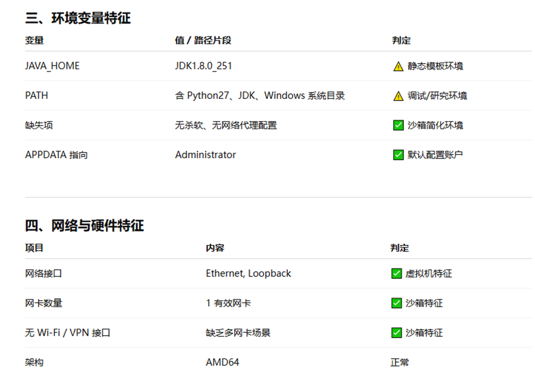Screen dimensions: 535x392
Task: Click the JDK1.8.0_251 value text
Action: [204, 66]
